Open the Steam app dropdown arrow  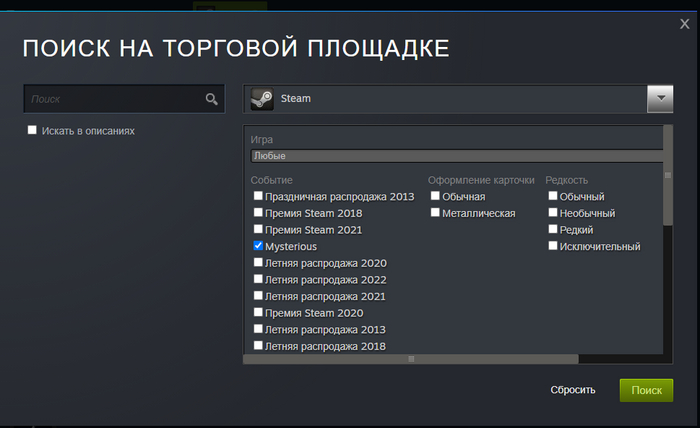pyautogui.click(x=660, y=99)
